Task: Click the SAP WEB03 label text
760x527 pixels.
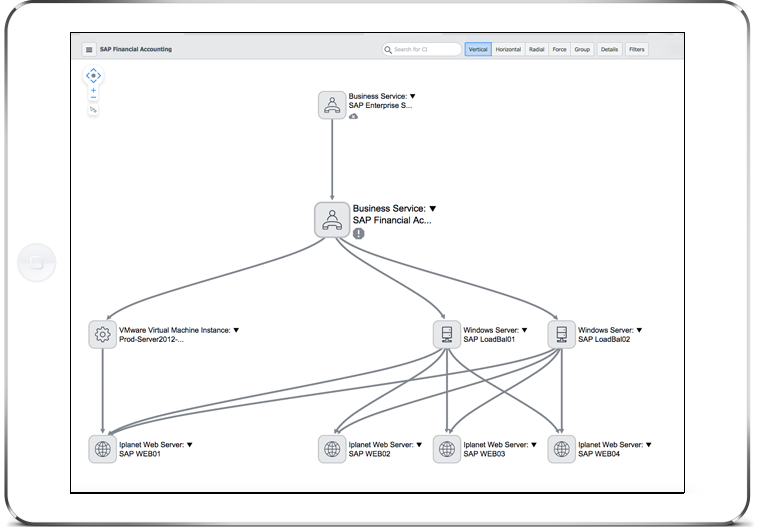Action: [484, 454]
